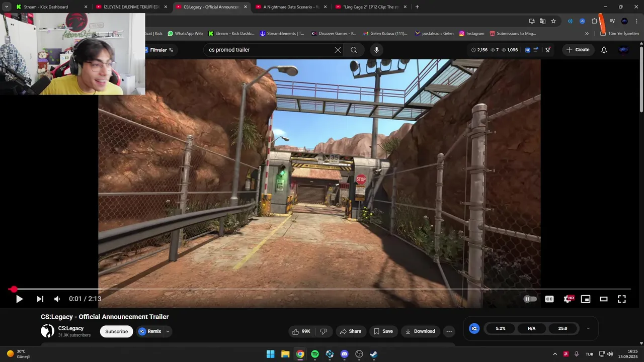Screen dimensions: 644x362
Task: Install app icon in address bar
Action: [532, 21]
